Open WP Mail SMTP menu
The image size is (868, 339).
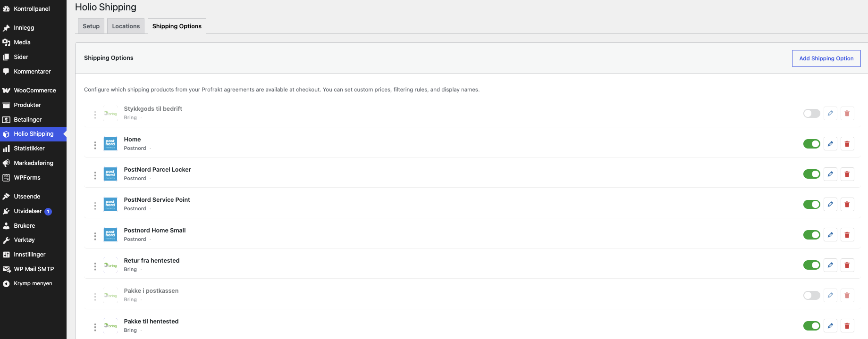tap(33, 269)
